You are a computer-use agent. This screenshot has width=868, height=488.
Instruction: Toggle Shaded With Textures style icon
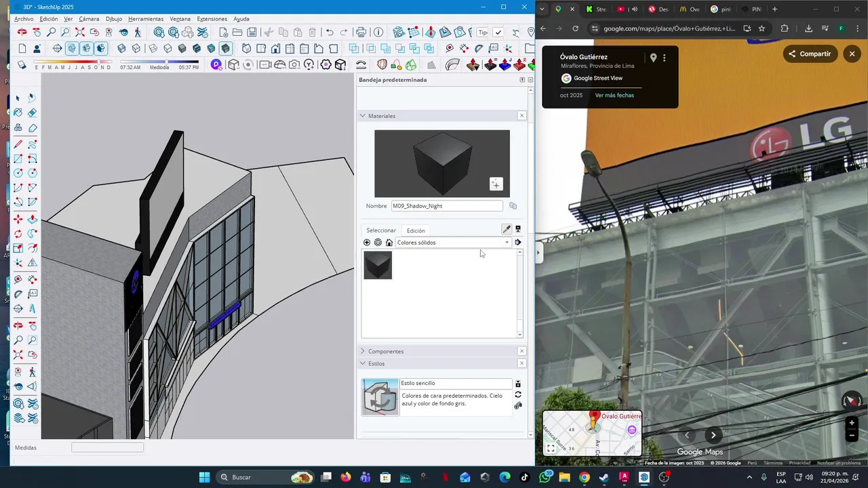coord(197,48)
